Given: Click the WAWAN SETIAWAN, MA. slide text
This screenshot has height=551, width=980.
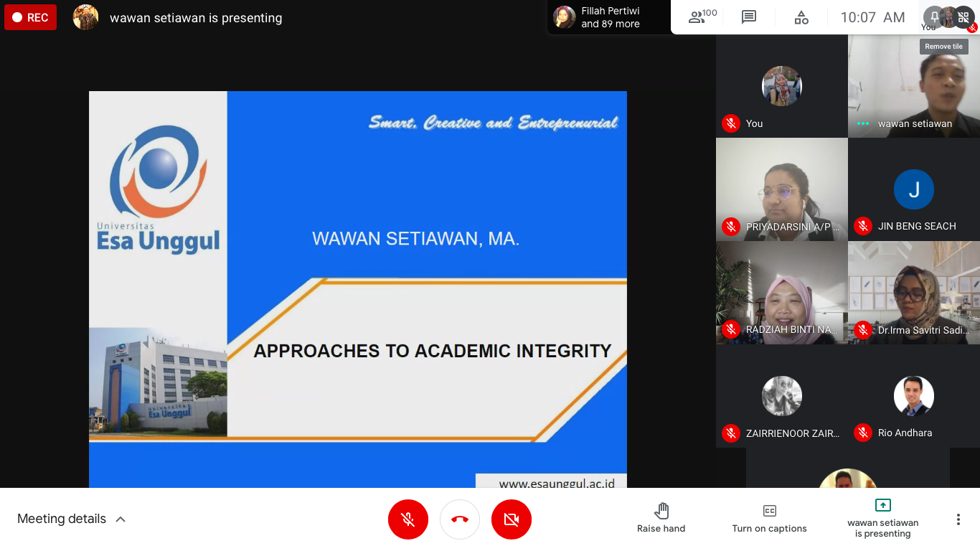Looking at the screenshot, I should click(415, 239).
